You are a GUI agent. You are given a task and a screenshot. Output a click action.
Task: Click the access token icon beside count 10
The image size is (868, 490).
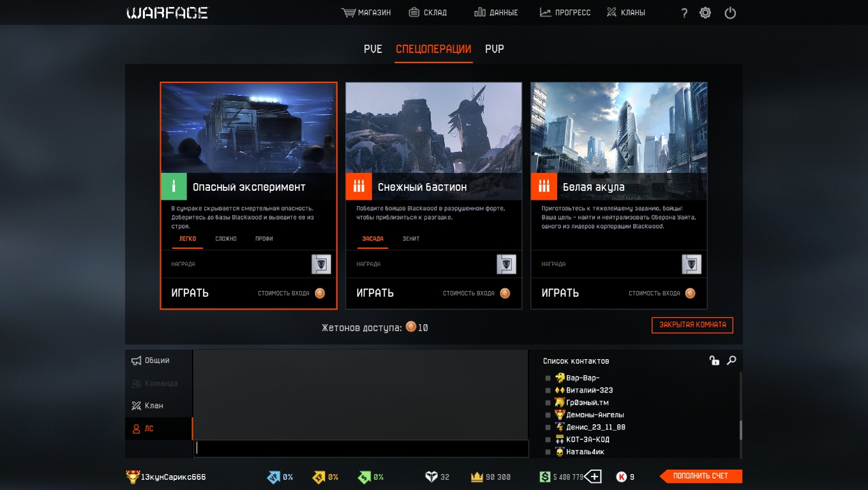point(411,327)
